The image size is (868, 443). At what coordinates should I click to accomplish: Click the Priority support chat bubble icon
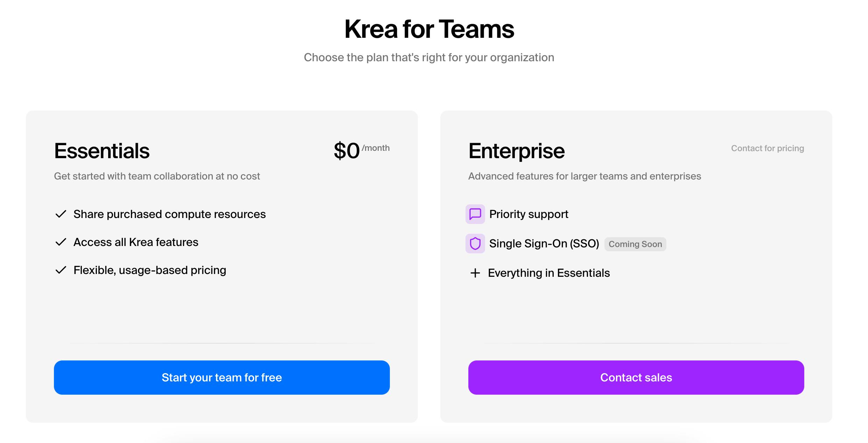coord(475,214)
